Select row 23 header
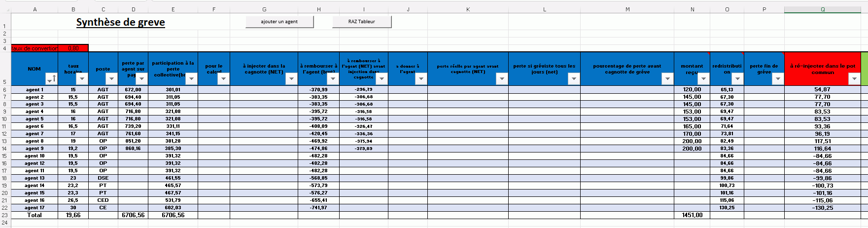Image resolution: width=868 pixels, height=228 pixels. tap(5, 215)
